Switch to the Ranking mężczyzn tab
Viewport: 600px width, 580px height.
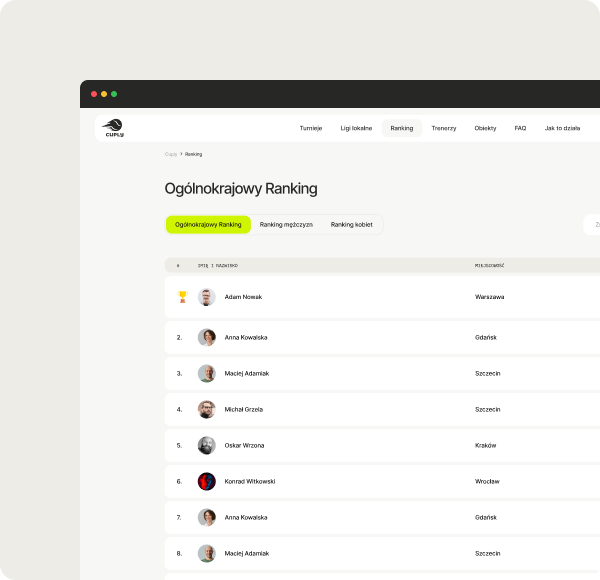pos(286,225)
